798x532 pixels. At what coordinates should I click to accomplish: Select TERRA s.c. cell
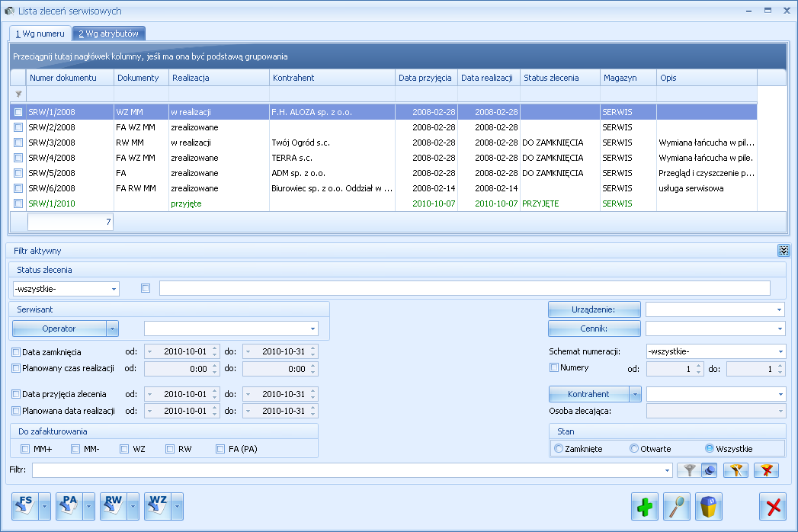tap(332, 158)
